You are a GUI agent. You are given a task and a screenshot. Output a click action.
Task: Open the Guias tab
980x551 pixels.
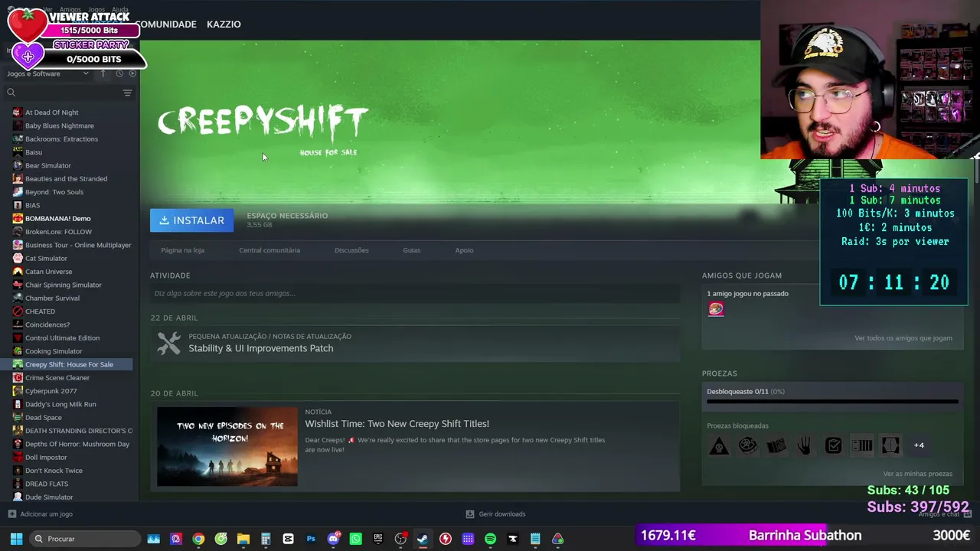click(x=412, y=250)
